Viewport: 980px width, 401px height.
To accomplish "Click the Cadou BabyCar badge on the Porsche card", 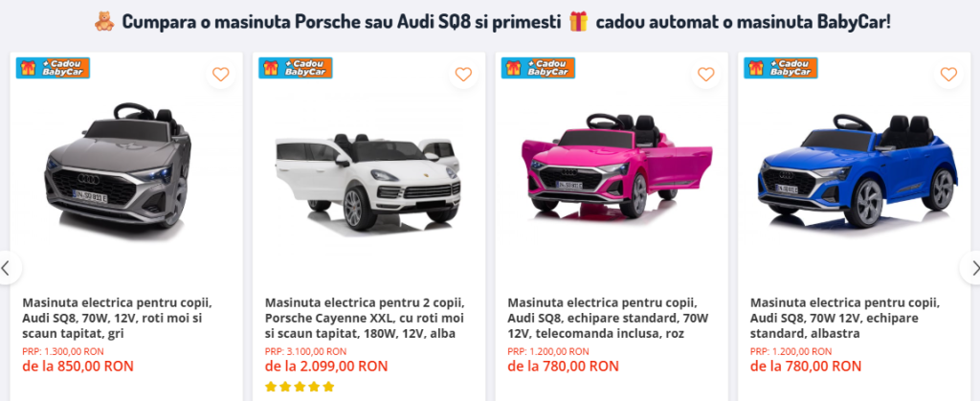I will (296, 68).
